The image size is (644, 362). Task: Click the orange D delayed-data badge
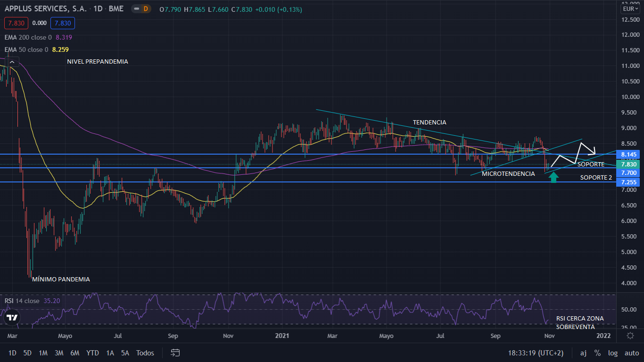click(145, 9)
